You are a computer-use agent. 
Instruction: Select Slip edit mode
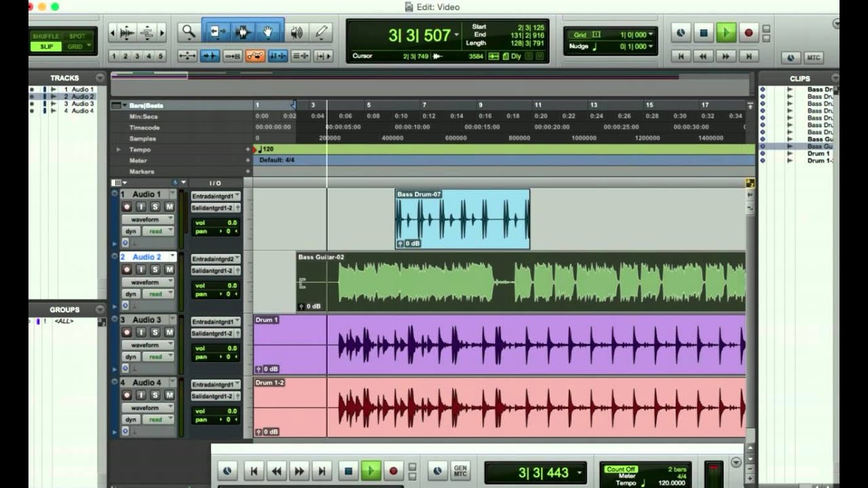click(46, 46)
